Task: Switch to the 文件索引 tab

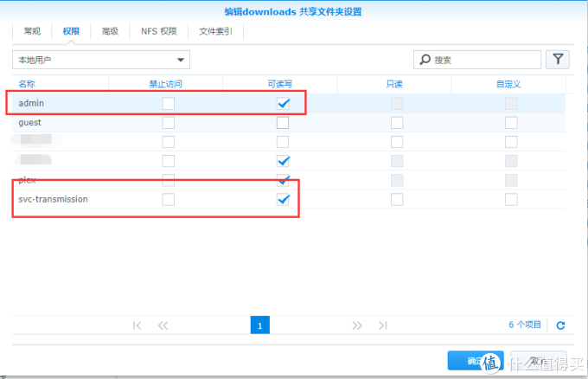Action: tap(215, 31)
